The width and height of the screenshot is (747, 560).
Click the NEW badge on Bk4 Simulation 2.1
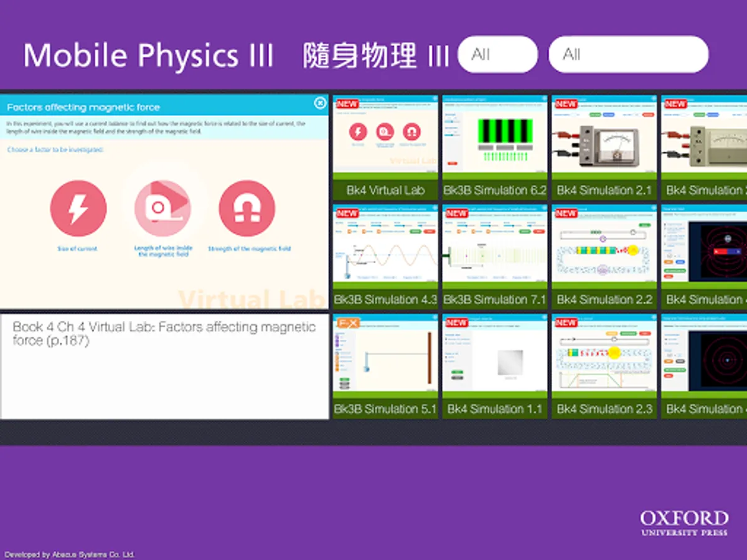click(566, 104)
